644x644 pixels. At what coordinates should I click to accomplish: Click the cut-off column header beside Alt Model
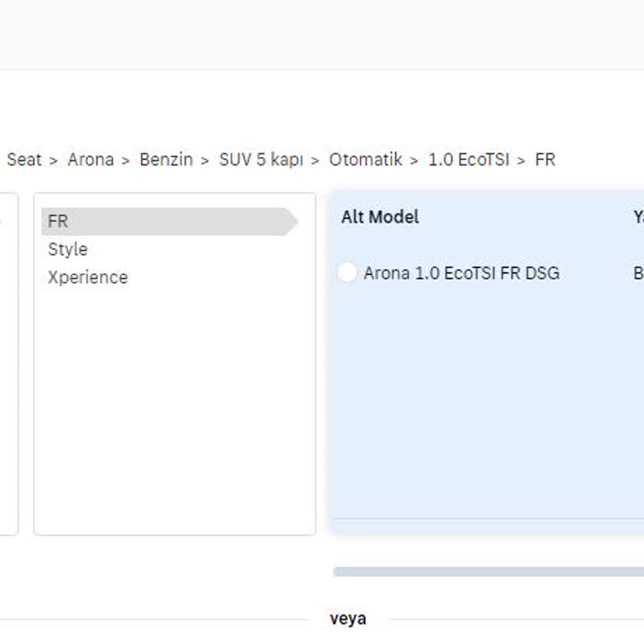pyautogui.click(x=638, y=217)
